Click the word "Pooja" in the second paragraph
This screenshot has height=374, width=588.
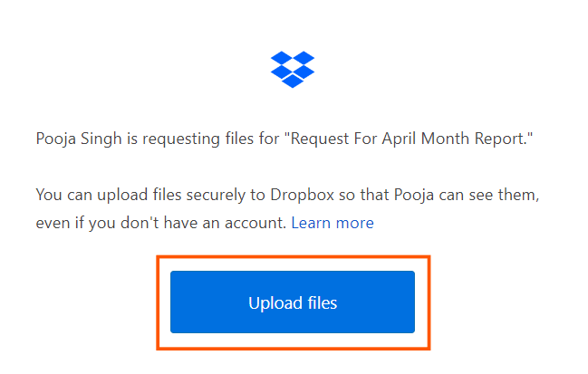coord(434,195)
